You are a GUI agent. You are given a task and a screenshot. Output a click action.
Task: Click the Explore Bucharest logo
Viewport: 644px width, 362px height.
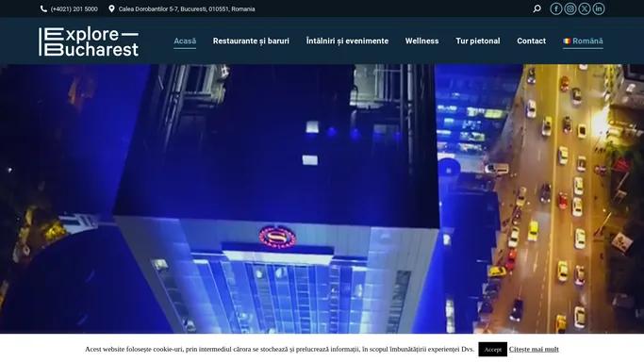point(89,41)
